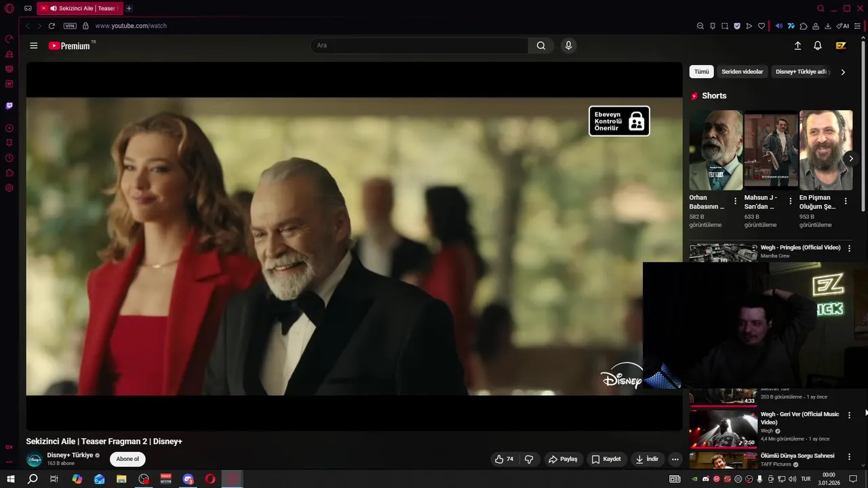Screen dimensions: 868x488
Task: Open options for En Pişman short
Action: (x=846, y=201)
